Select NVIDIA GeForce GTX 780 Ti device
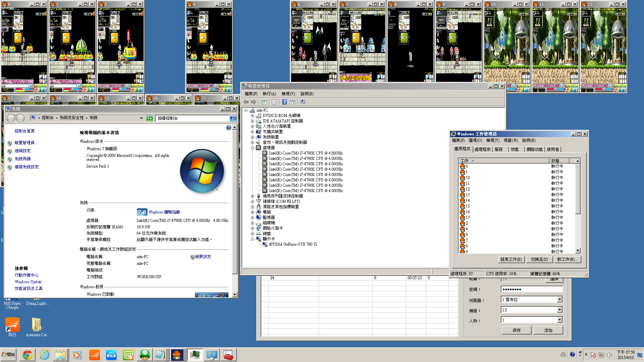Image resolution: width=644 pixels, height=362 pixels. point(293,244)
